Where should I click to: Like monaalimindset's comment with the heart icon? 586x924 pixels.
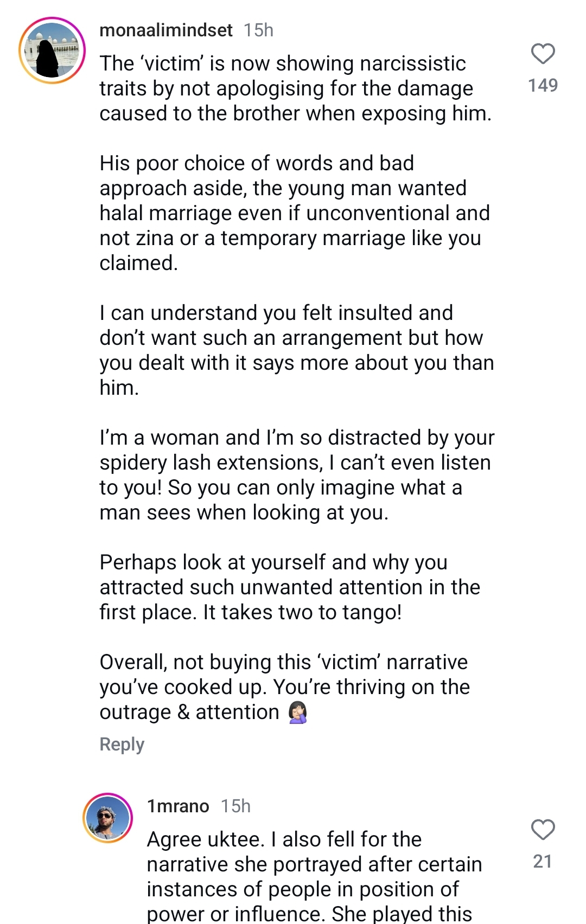(x=543, y=54)
